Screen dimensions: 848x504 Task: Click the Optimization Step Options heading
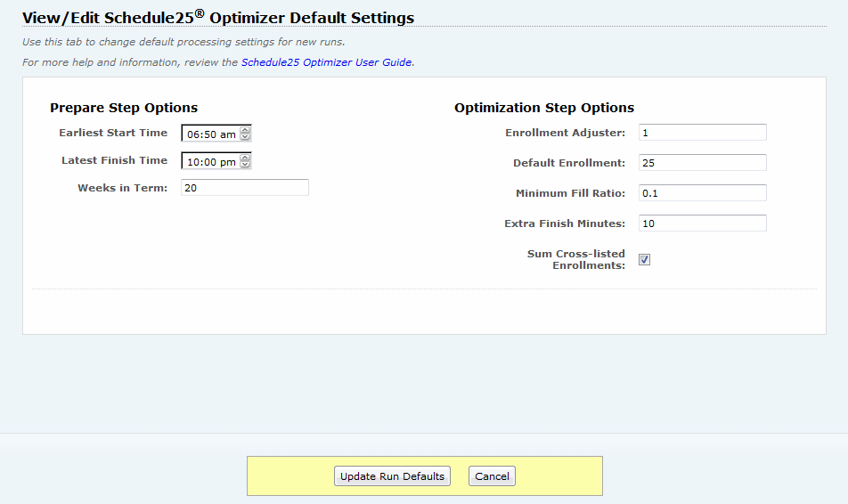[544, 108]
